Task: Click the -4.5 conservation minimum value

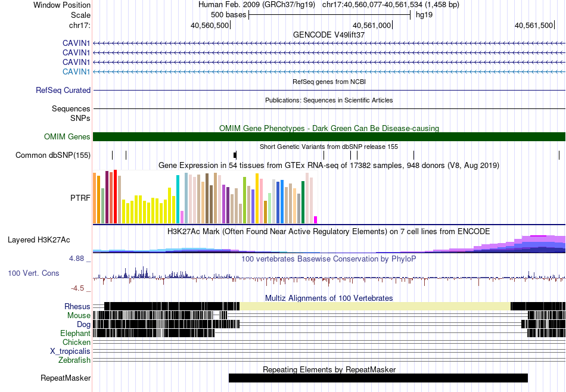Action: (77, 288)
